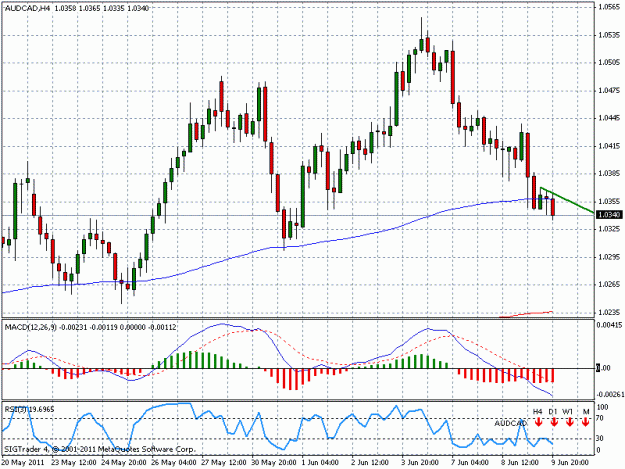Select the green descending trendline
Image resolution: width=625 pixels, height=469 pixels.
click(566, 200)
